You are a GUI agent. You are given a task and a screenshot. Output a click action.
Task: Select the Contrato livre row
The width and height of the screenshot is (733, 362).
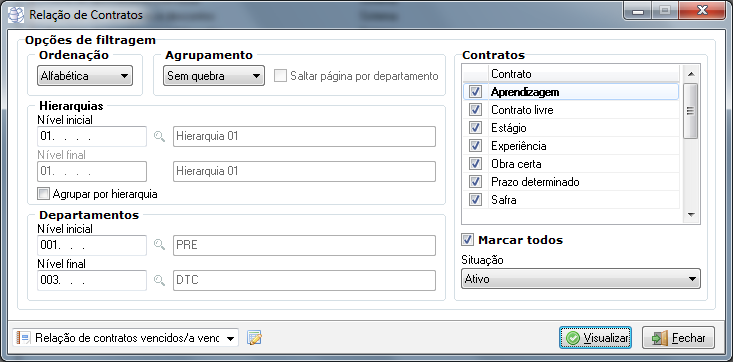570,110
